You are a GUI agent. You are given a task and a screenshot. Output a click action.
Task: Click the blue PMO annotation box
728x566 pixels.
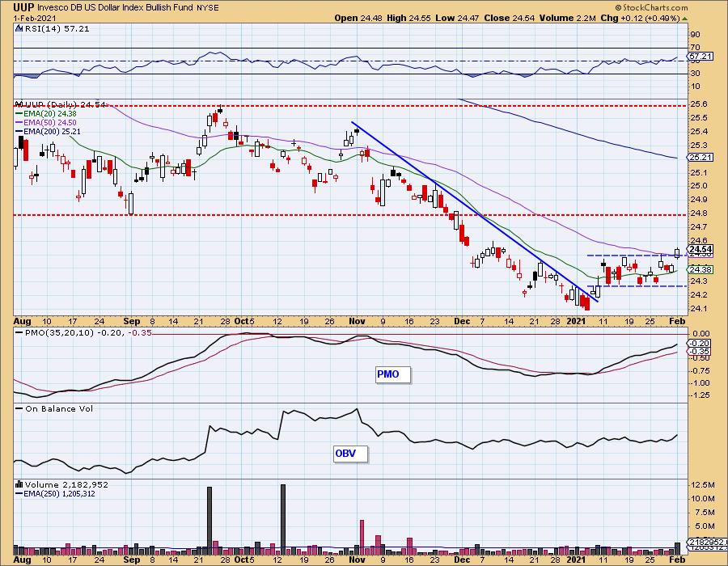tap(393, 374)
